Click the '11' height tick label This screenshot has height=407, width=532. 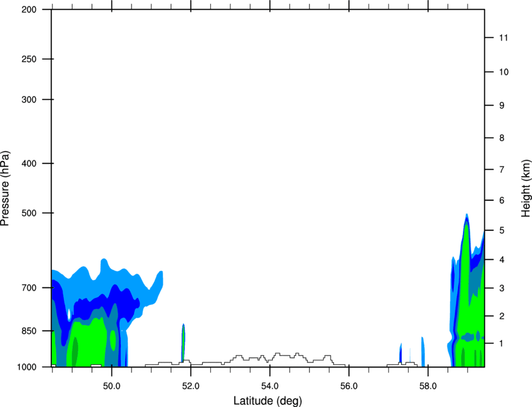click(x=503, y=38)
